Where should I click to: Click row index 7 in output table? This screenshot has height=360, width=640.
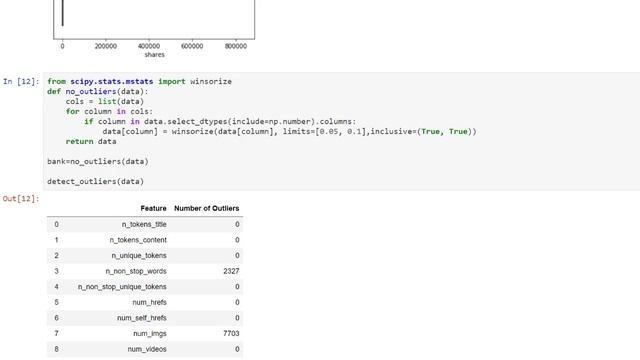click(x=56, y=333)
